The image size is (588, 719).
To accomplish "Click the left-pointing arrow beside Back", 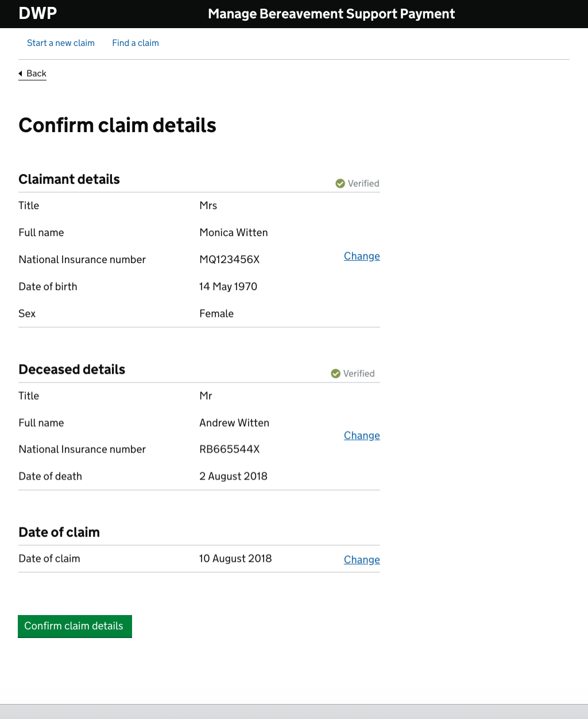I will 21,74.
